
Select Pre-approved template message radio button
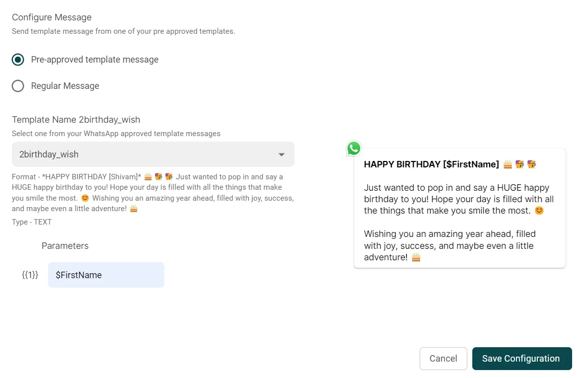coord(18,60)
